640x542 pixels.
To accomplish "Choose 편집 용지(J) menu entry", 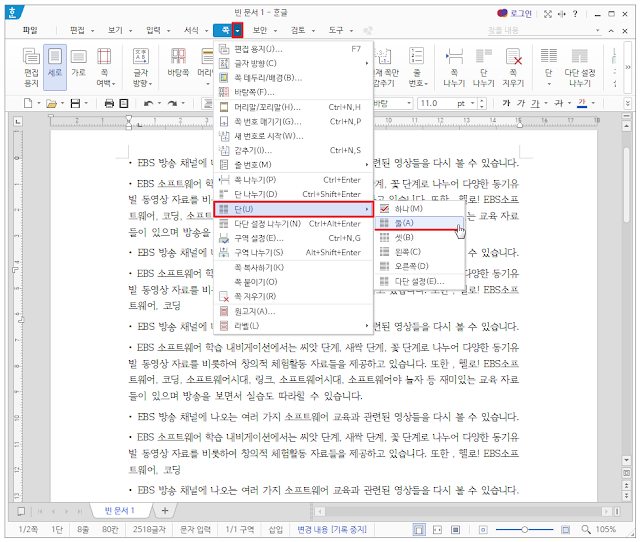I will pos(293,49).
